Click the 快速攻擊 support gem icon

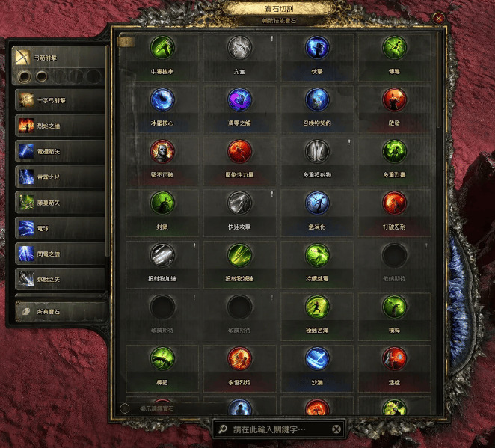pyautogui.click(x=239, y=203)
